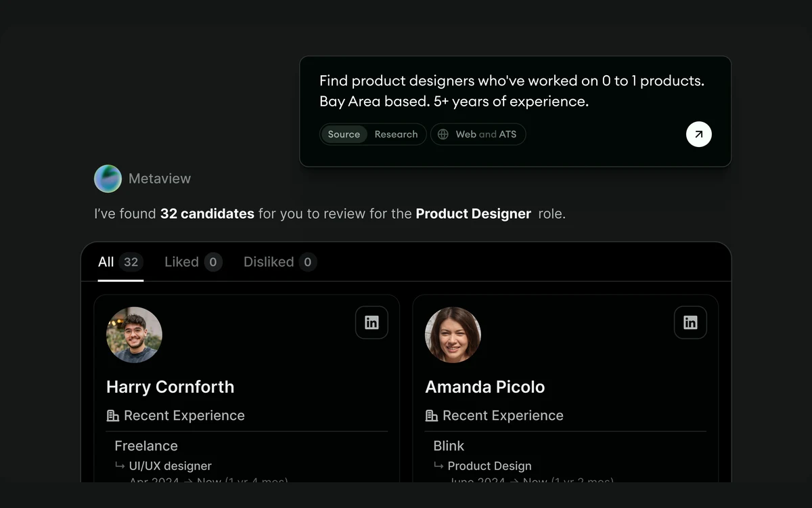
Task: Click Amanda Picolo's profile photo
Action: pos(453,335)
